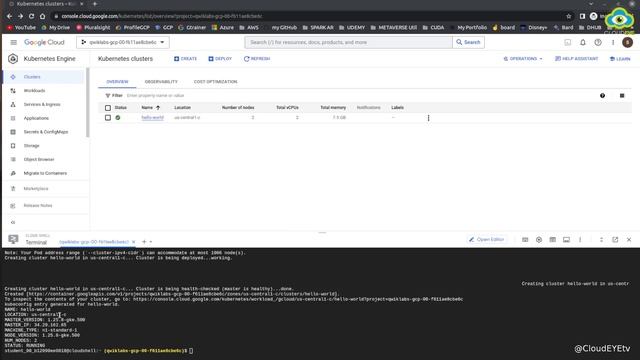Open Services & Ingress in the sidebar
This screenshot has width=640, height=360.
43,104
